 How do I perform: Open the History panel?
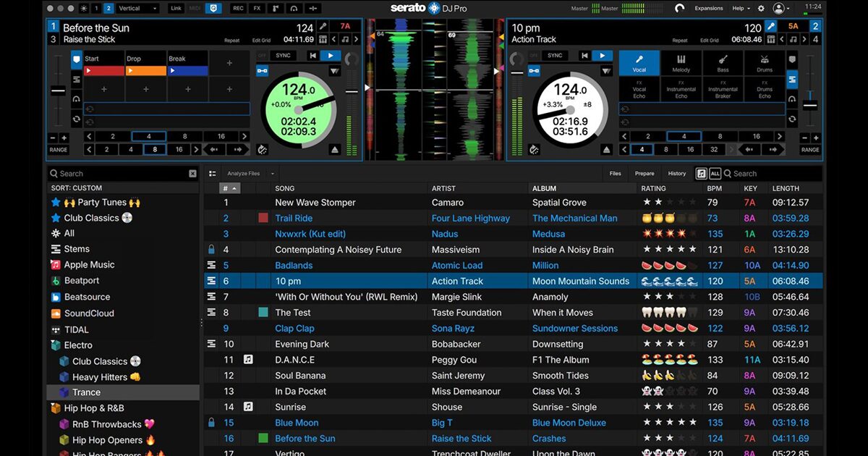(x=677, y=174)
